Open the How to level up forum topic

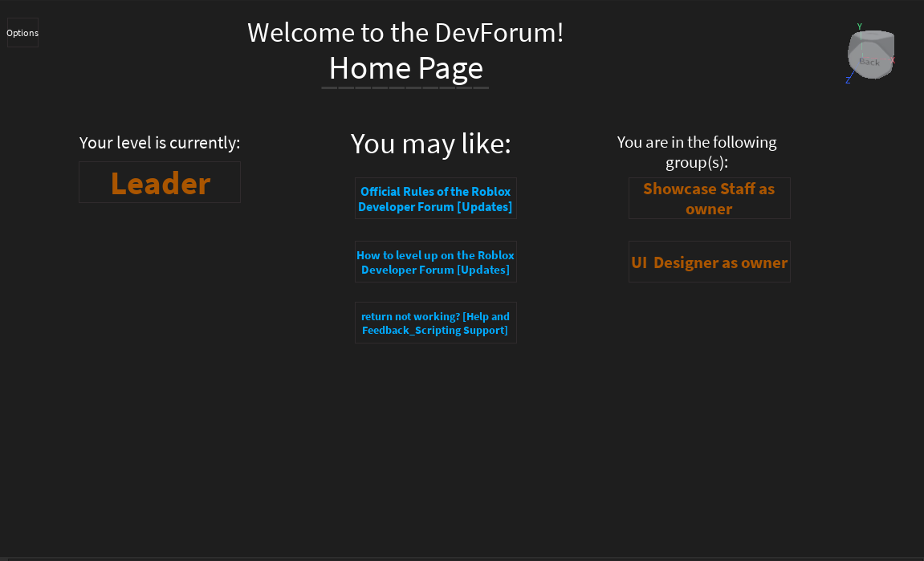click(x=435, y=262)
